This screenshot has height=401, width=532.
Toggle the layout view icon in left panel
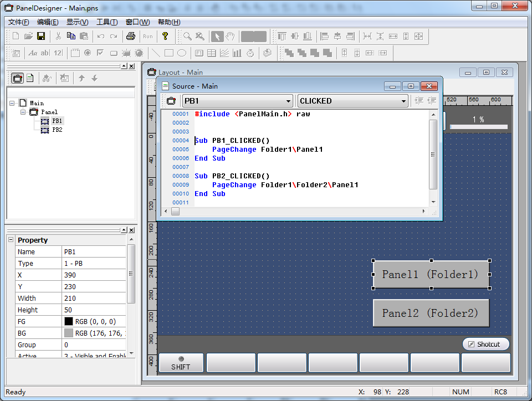click(x=18, y=78)
